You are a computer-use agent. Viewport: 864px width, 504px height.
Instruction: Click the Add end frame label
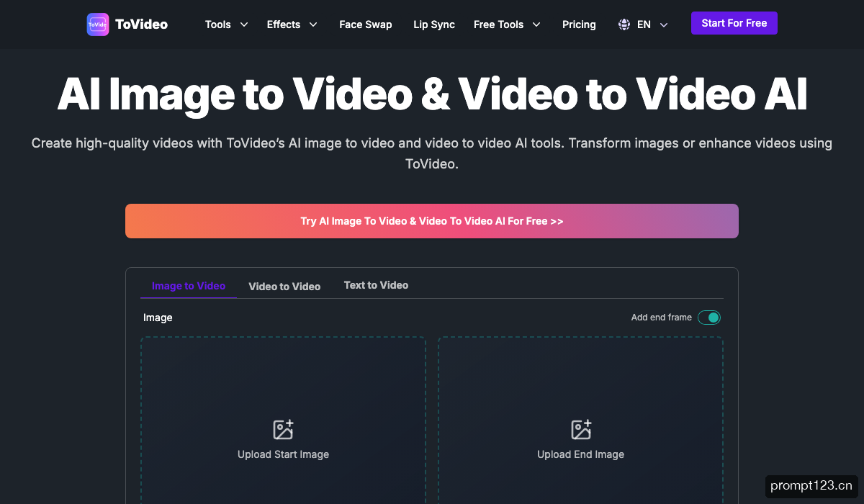click(662, 318)
